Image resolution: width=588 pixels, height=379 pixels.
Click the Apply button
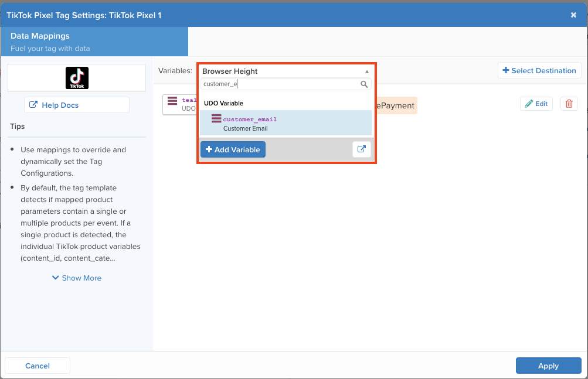pos(548,366)
